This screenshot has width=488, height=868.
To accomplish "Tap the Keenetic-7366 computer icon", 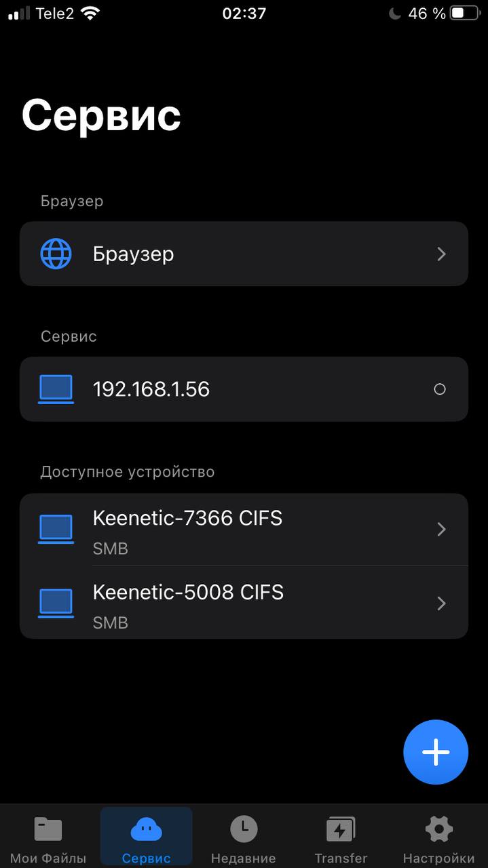I will [x=56, y=529].
